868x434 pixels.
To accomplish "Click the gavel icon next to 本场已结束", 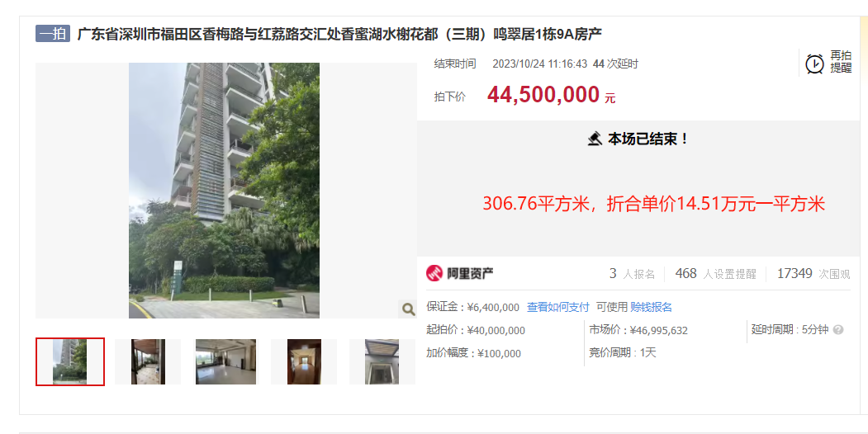I will click(595, 139).
